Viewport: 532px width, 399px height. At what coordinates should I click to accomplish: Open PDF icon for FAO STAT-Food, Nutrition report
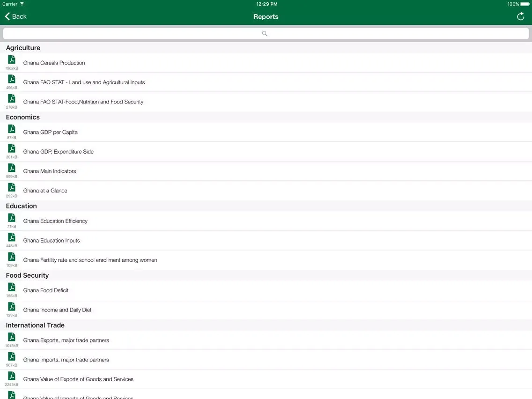tap(12, 98)
